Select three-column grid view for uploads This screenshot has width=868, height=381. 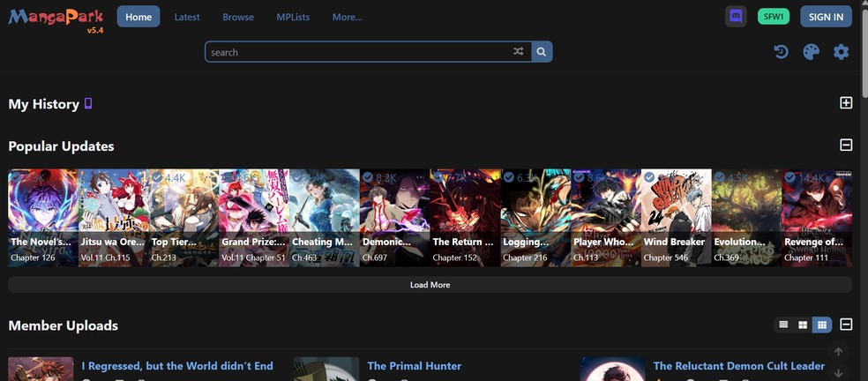[822, 325]
